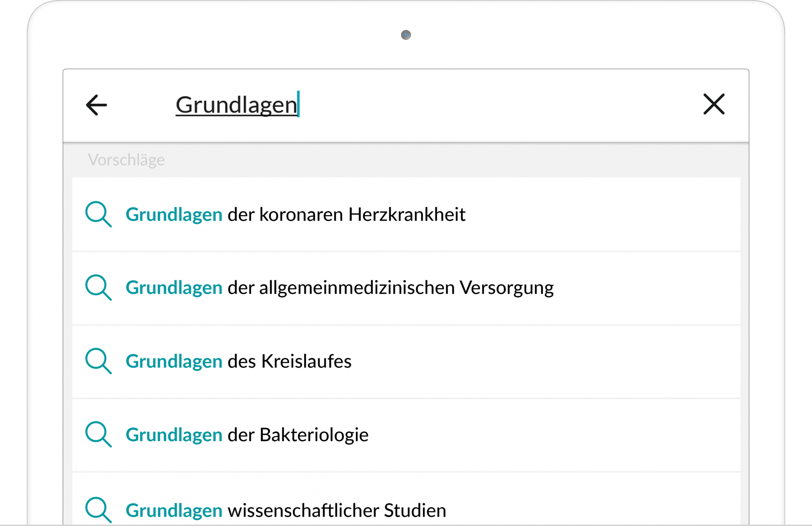Tap magnifier icon beside allgemeinmedizinischen Versorgung suggestion
This screenshot has height=526, width=812.
(98, 287)
